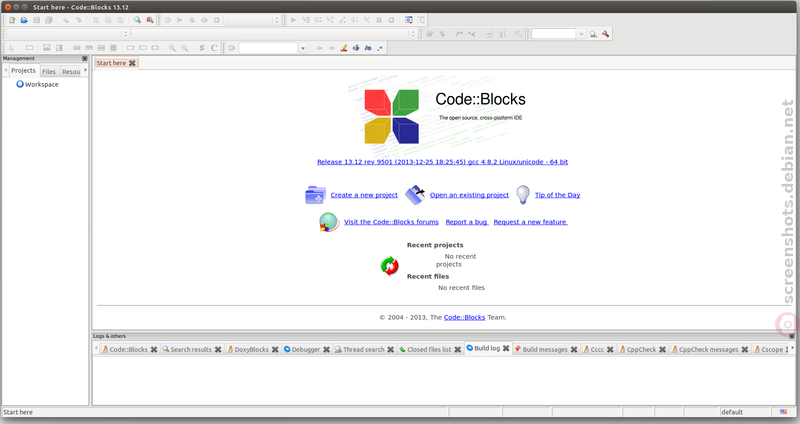
Task: Click incremental search next arrow
Action: click(331, 48)
